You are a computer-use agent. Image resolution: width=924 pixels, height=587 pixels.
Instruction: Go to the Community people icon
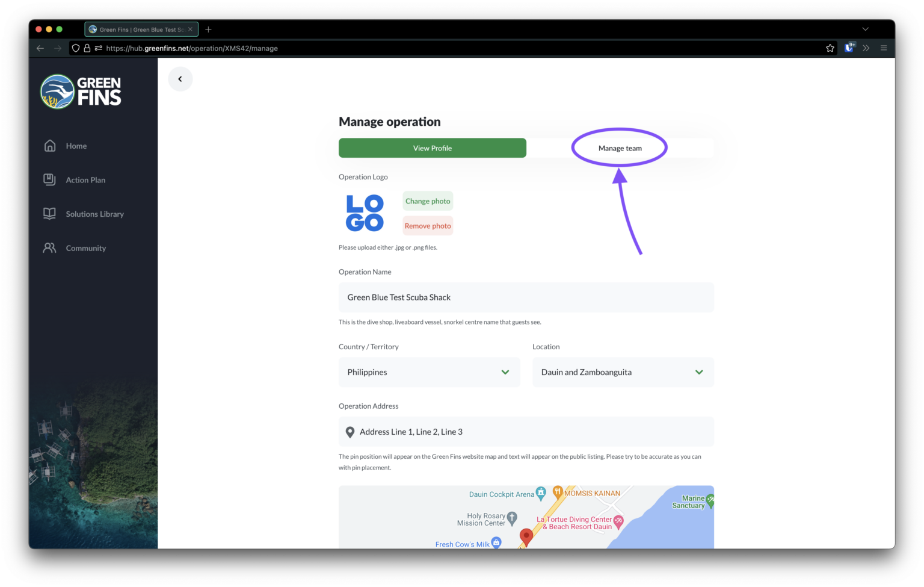click(49, 248)
